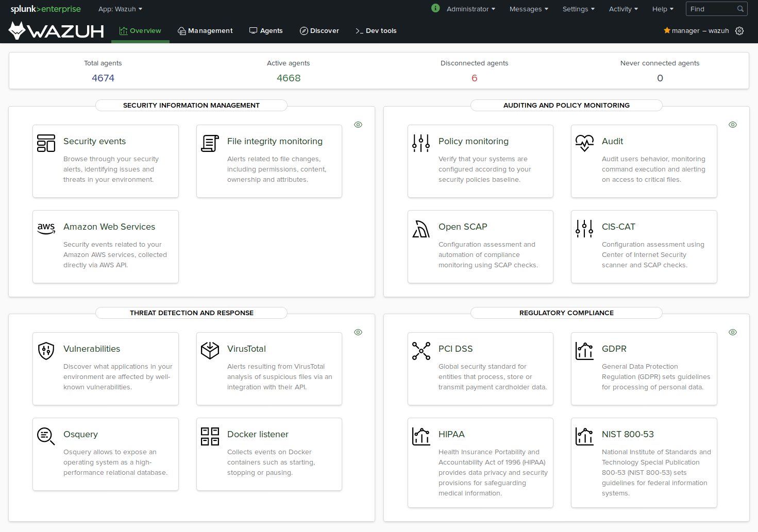758x532 pixels.
Task: Click the green info icon beside Administrator
Action: coord(435,8)
